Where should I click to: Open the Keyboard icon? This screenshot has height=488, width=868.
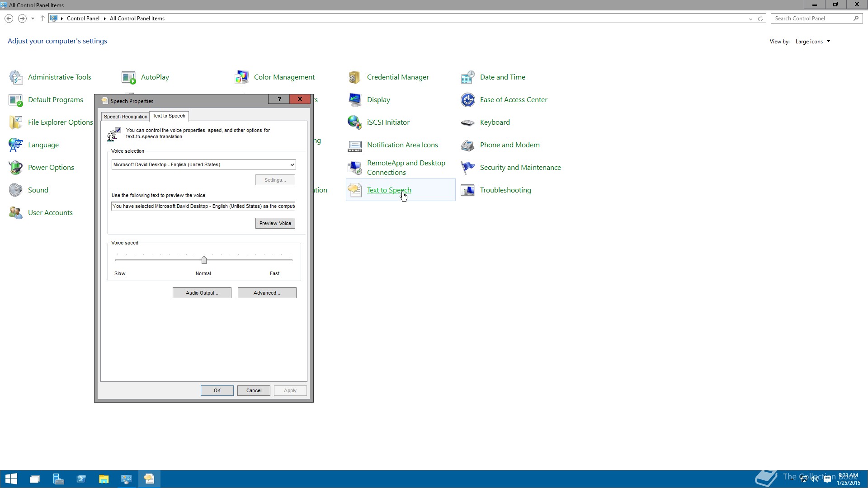point(468,122)
